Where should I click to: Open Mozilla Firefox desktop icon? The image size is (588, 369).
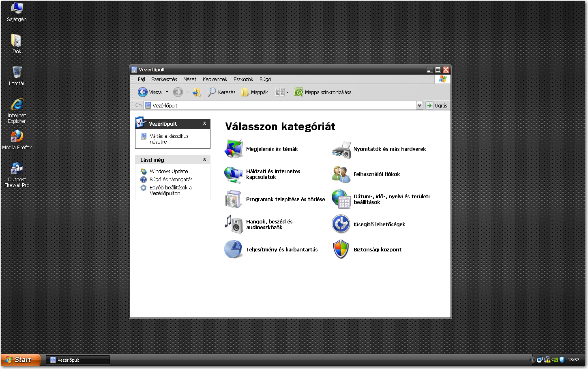(17, 137)
